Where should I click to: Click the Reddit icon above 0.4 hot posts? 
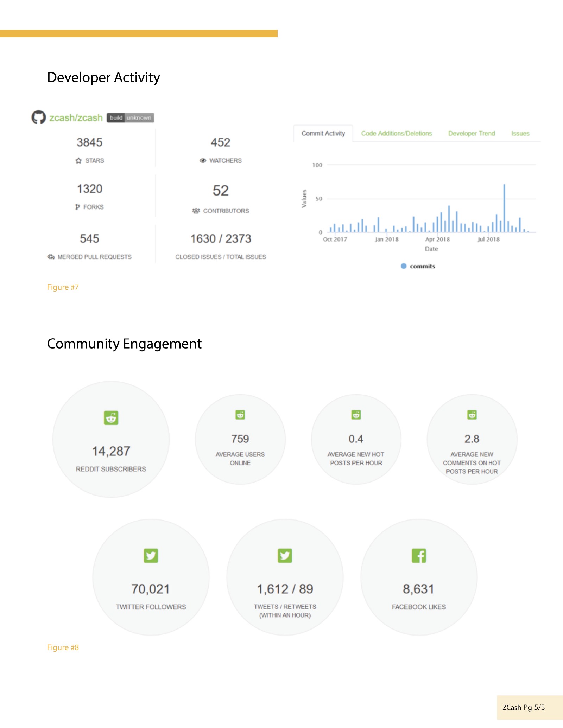356,415
